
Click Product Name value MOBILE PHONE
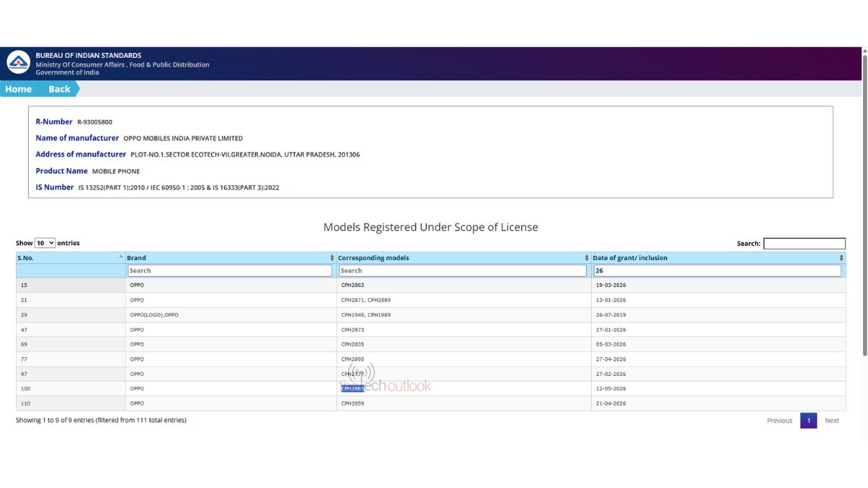click(116, 171)
